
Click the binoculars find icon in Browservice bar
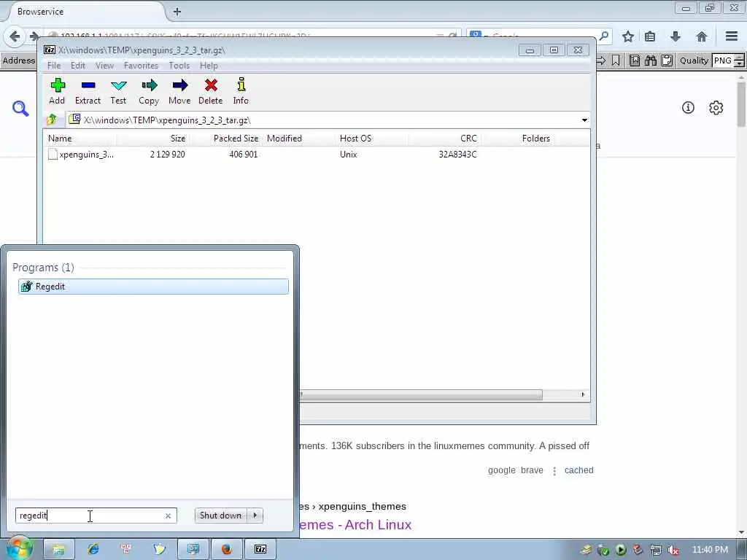[x=651, y=61]
